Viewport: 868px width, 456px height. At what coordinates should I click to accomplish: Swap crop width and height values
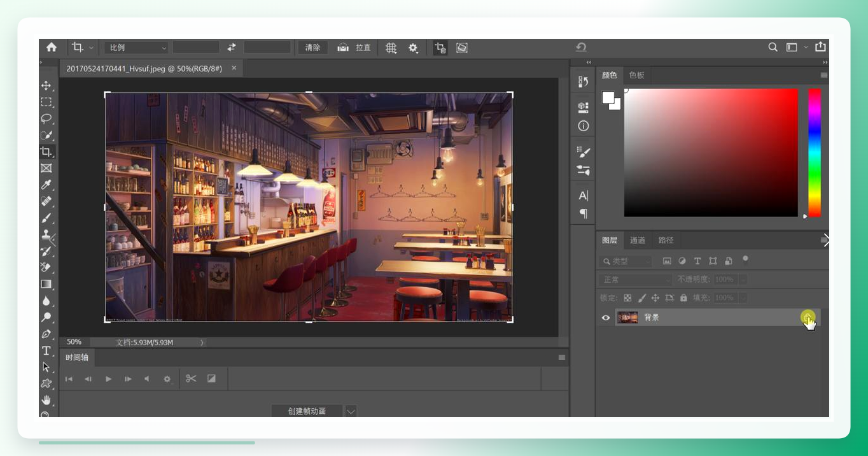tap(232, 47)
